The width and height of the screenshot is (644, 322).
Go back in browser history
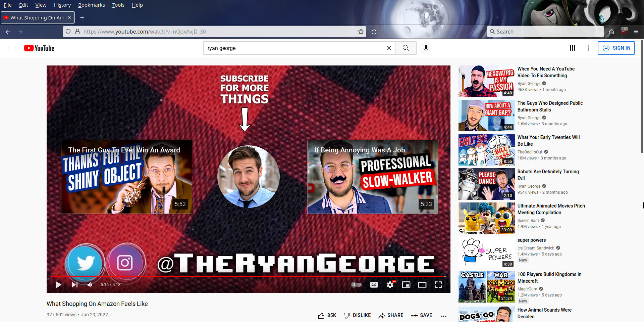point(8,32)
